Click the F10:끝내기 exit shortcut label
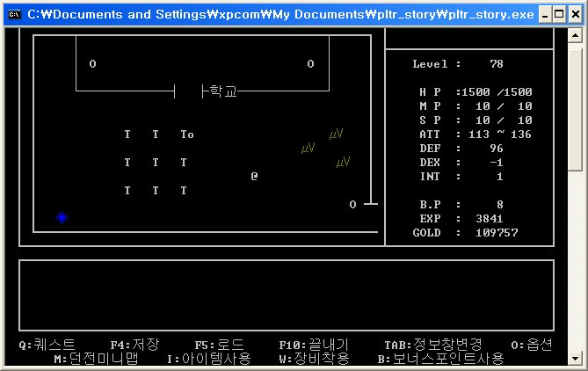588x371 pixels. [314, 345]
